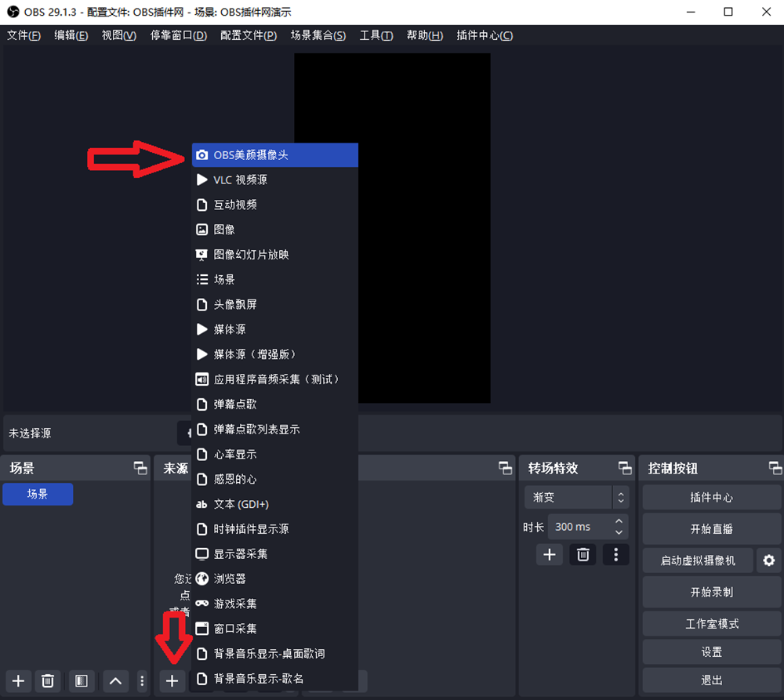Open the scenes panel overflow menu icon

142,681
